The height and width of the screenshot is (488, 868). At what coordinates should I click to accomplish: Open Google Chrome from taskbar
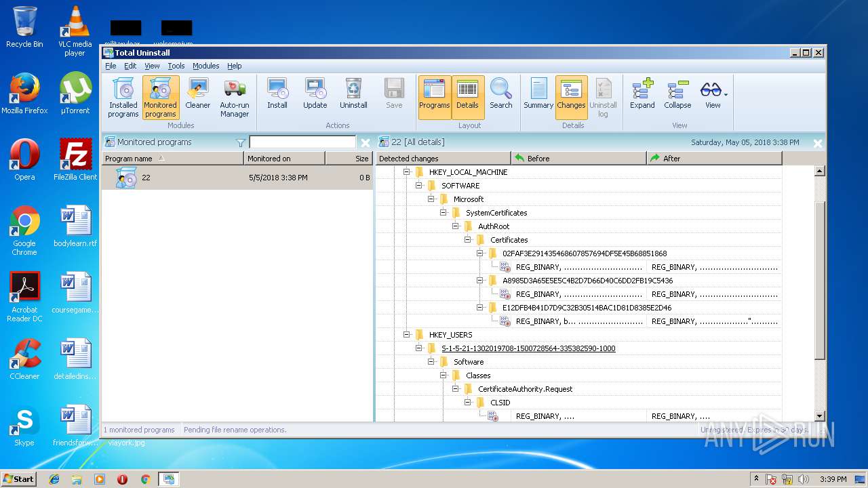(x=145, y=479)
